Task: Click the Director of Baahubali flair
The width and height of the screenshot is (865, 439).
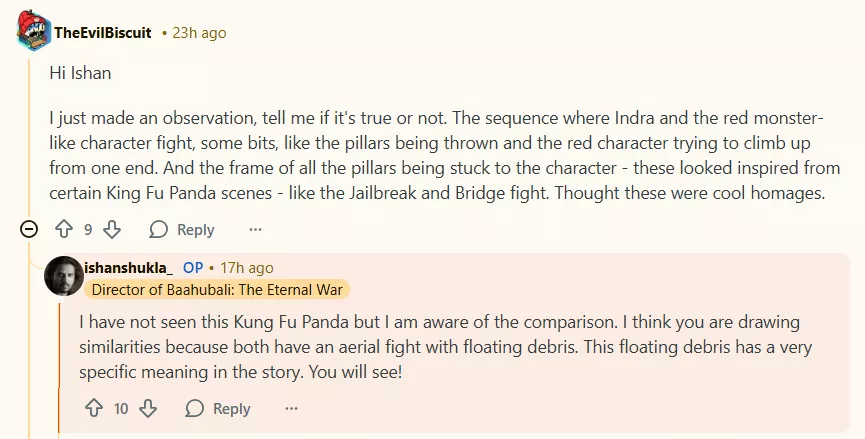Action: tap(218, 289)
